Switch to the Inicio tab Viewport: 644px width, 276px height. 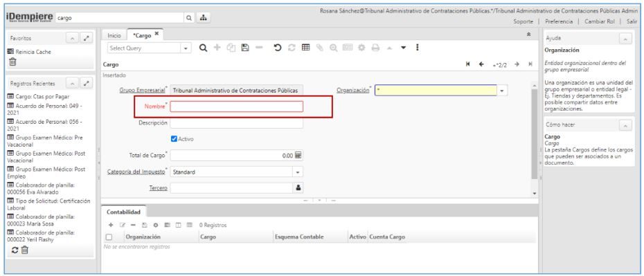(x=114, y=36)
